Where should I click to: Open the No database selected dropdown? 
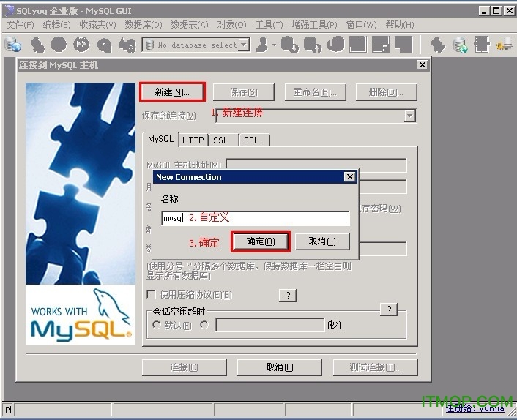coord(244,45)
